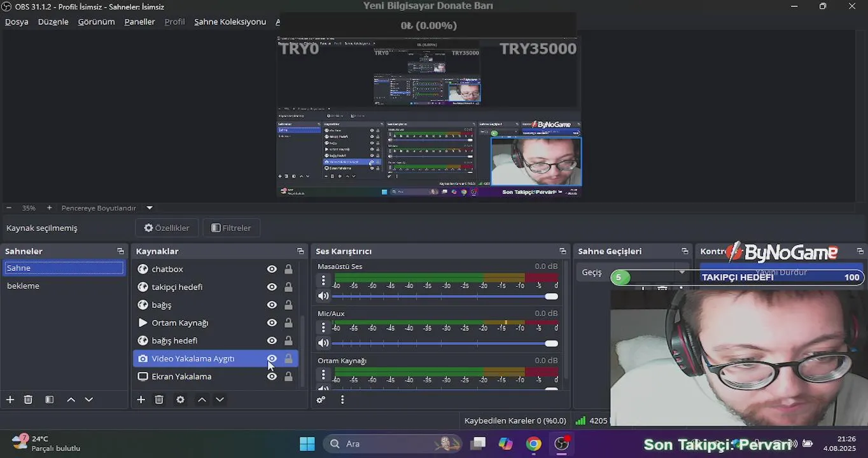Open Mic/Aux three-dot options
The width and height of the screenshot is (868, 458).
click(x=323, y=328)
